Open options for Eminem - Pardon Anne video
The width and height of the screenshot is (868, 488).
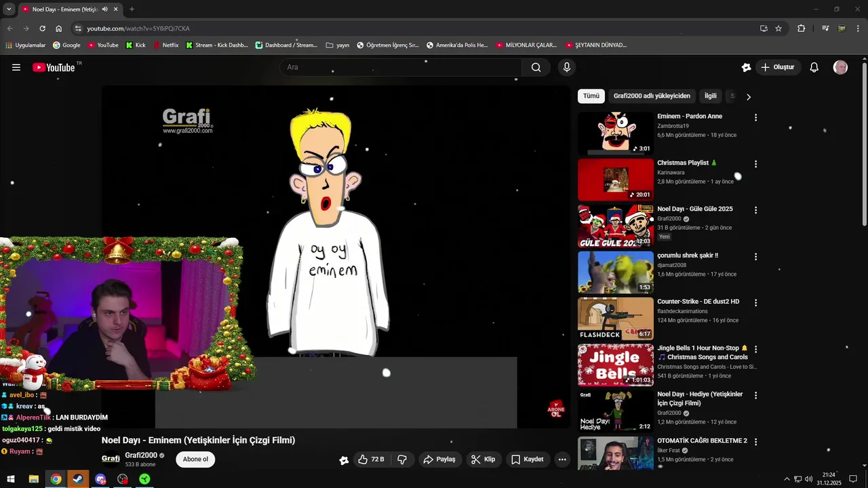click(755, 117)
